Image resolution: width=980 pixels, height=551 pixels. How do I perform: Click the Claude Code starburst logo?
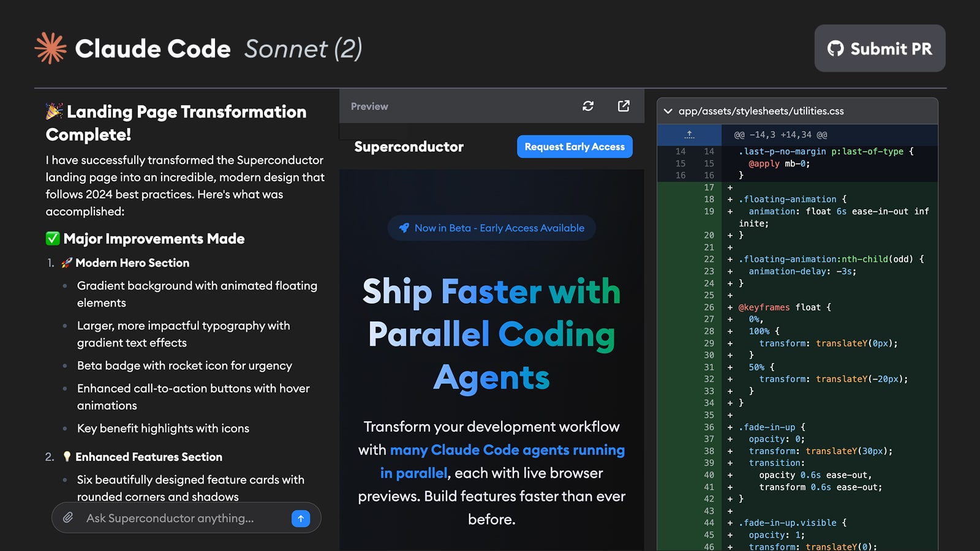click(51, 48)
